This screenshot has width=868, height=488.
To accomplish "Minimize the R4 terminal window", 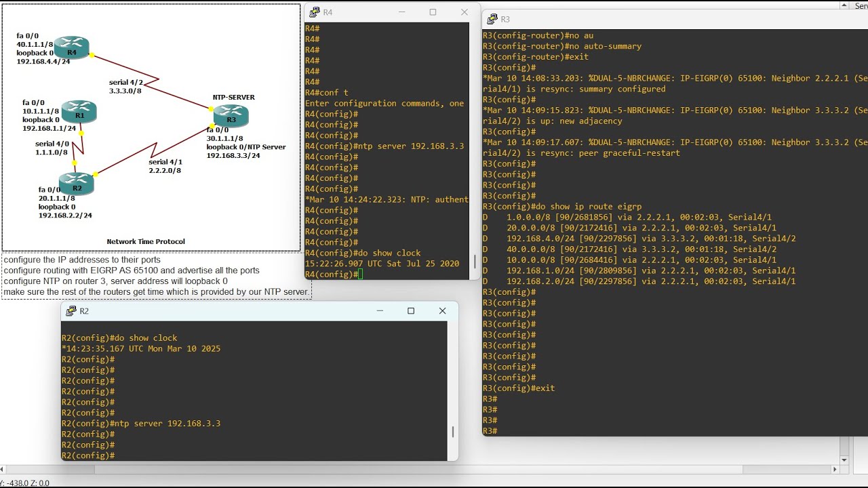I will pos(401,12).
